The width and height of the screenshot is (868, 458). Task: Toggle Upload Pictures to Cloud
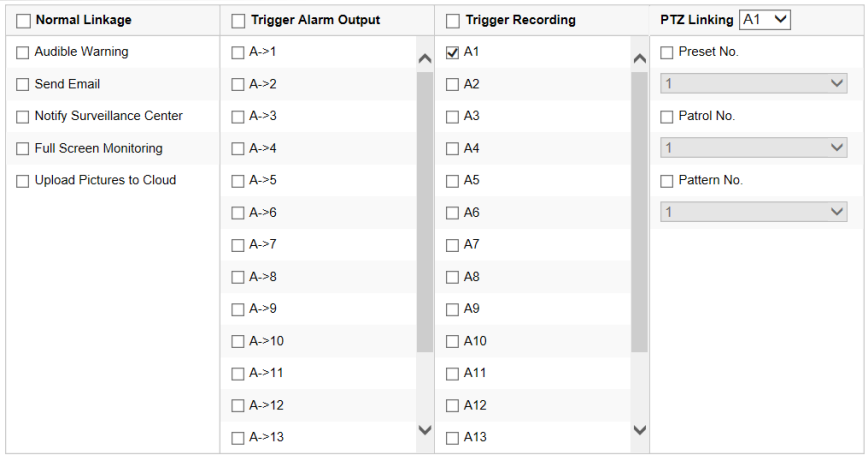pos(23,181)
